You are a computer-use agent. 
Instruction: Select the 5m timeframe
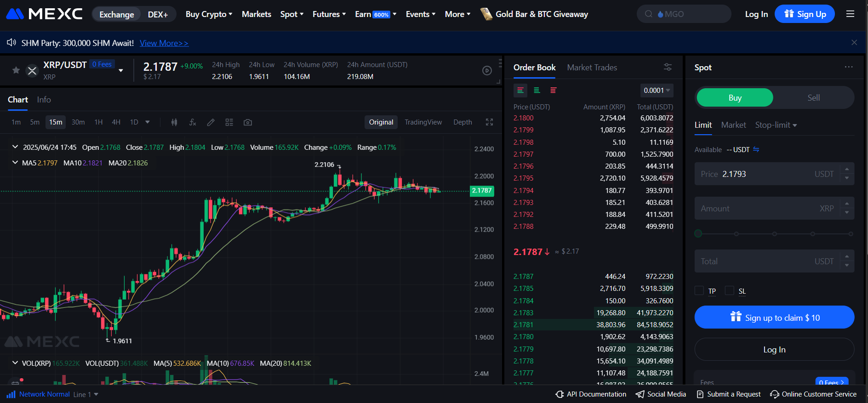(35, 122)
